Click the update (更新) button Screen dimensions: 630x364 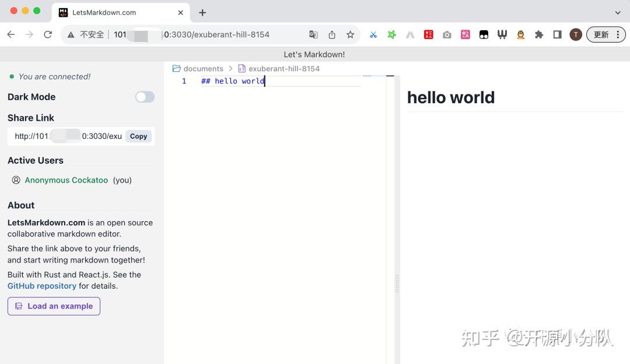pyautogui.click(x=601, y=35)
